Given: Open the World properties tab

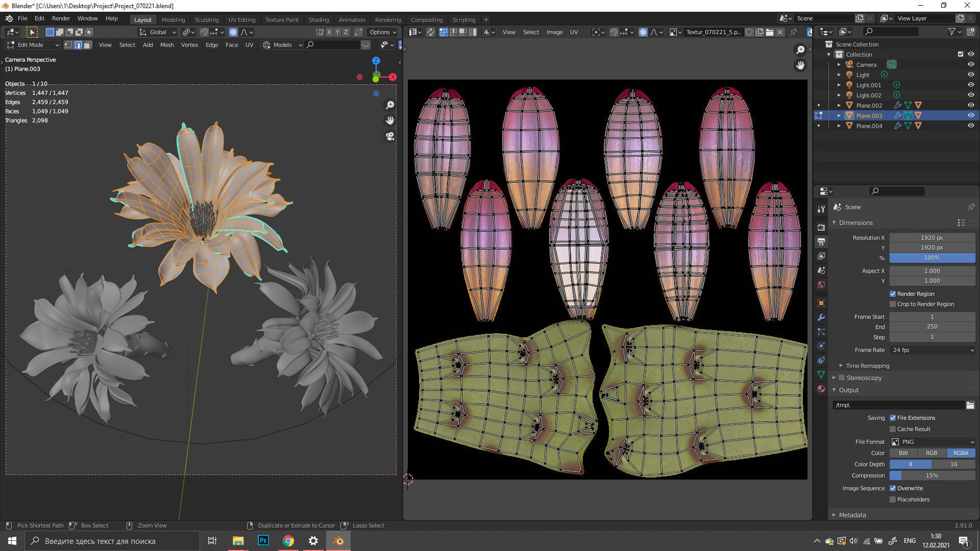Looking at the screenshot, I should [821, 285].
